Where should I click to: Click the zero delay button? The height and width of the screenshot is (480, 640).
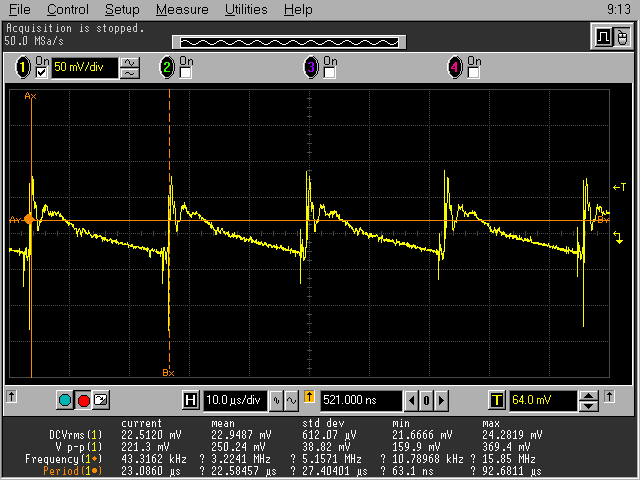click(425, 401)
